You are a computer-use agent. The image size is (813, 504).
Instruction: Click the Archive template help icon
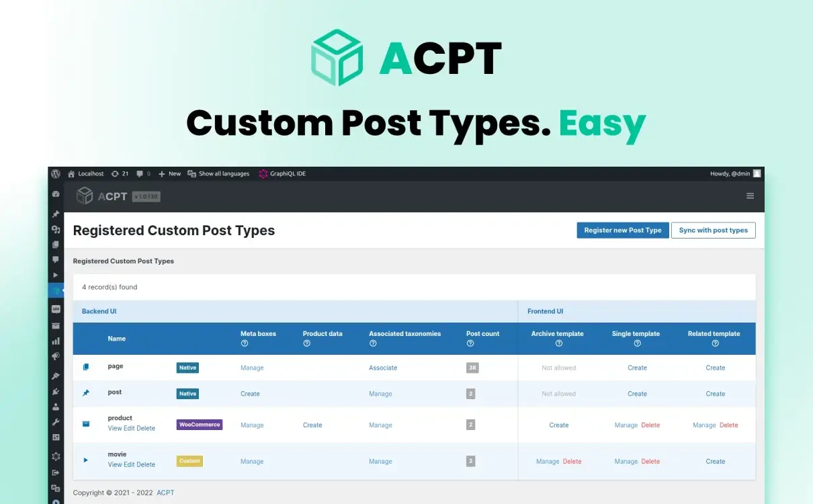point(558,343)
